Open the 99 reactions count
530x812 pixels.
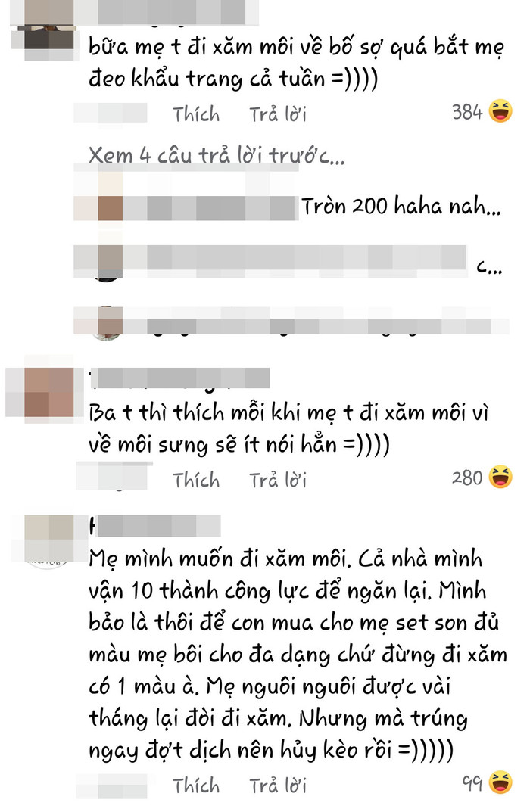[472, 782]
